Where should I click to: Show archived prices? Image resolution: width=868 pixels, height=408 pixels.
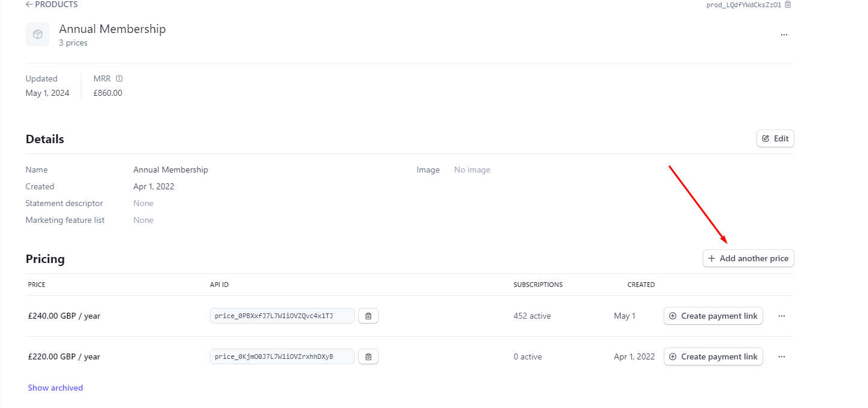55,388
